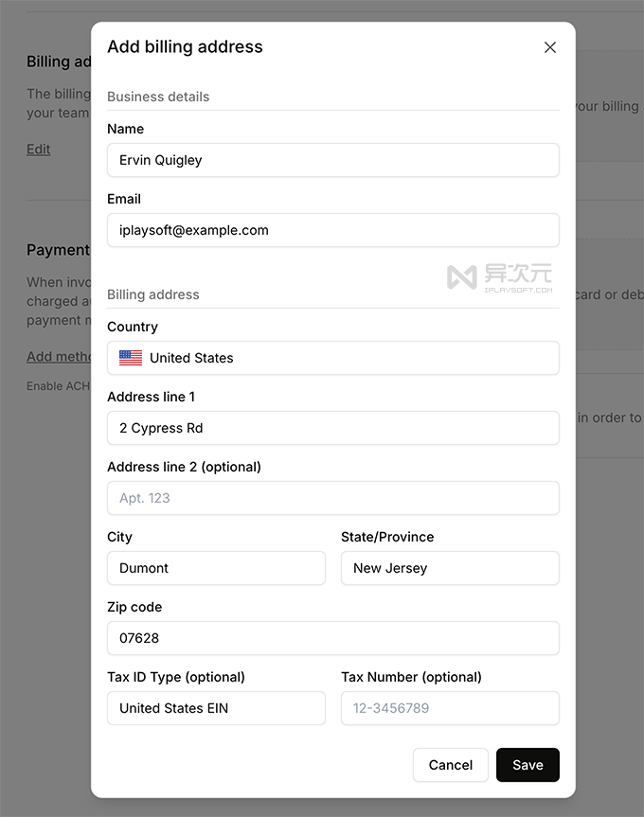Click the 'Business details' section heading
644x817 pixels.
pyautogui.click(x=158, y=97)
